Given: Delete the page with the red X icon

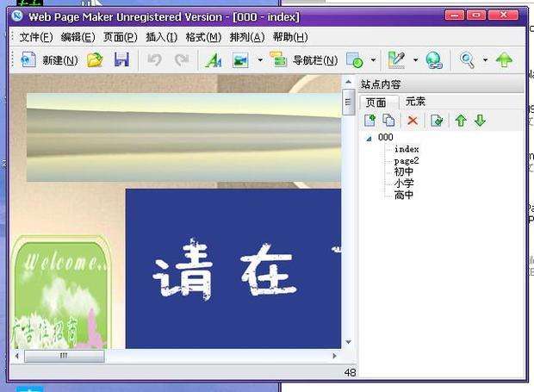Looking at the screenshot, I should click(413, 121).
